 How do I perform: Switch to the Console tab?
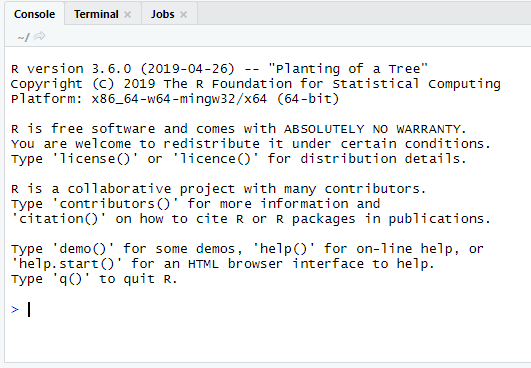point(34,14)
